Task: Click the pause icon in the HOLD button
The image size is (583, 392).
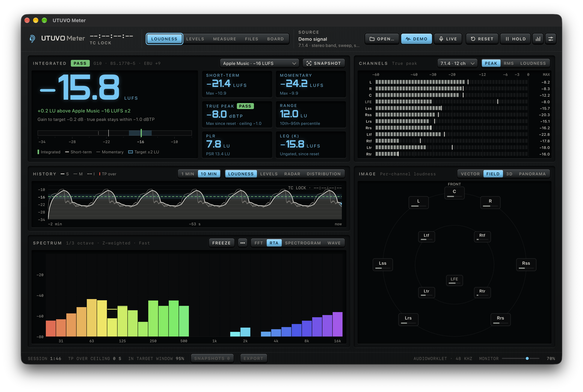Action: 507,39
